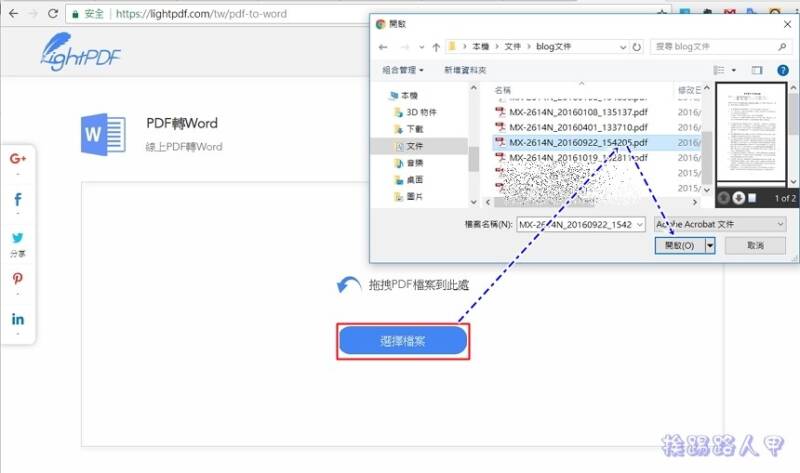This screenshot has width=800, height=473.
Task: Close the 開啟 file dialog
Action: (787, 24)
